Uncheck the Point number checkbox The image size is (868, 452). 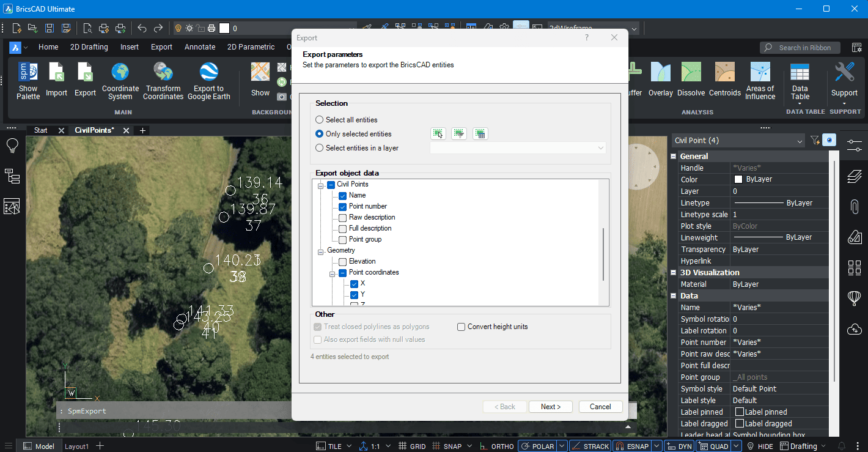pyautogui.click(x=343, y=207)
